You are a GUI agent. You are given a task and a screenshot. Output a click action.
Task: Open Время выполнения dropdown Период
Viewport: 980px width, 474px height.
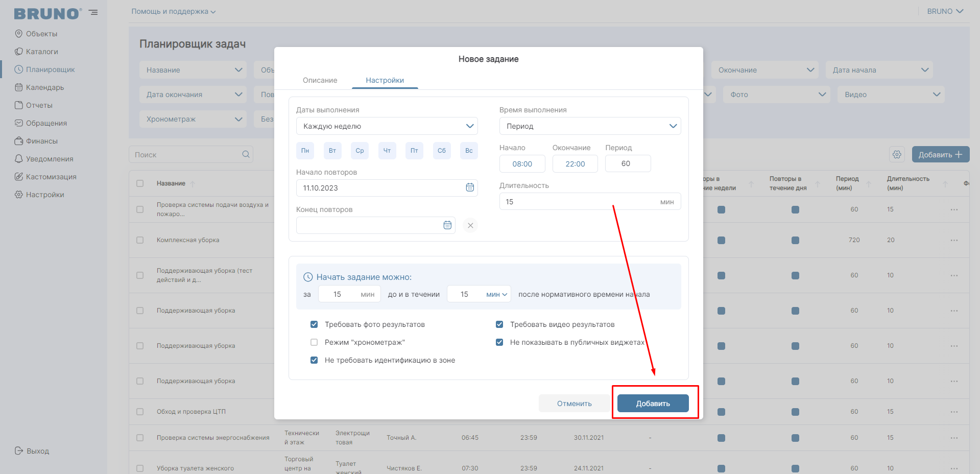[x=590, y=126]
